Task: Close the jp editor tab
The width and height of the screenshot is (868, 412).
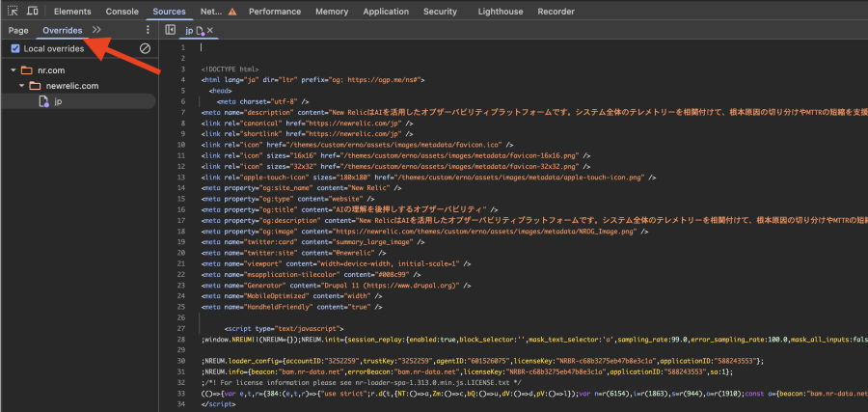Action: tap(210, 31)
